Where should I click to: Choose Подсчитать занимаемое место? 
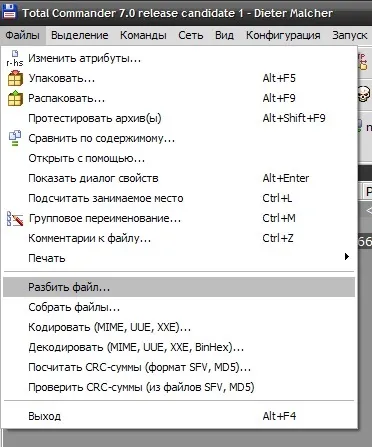pyautogui.click(x=179, y=198)
